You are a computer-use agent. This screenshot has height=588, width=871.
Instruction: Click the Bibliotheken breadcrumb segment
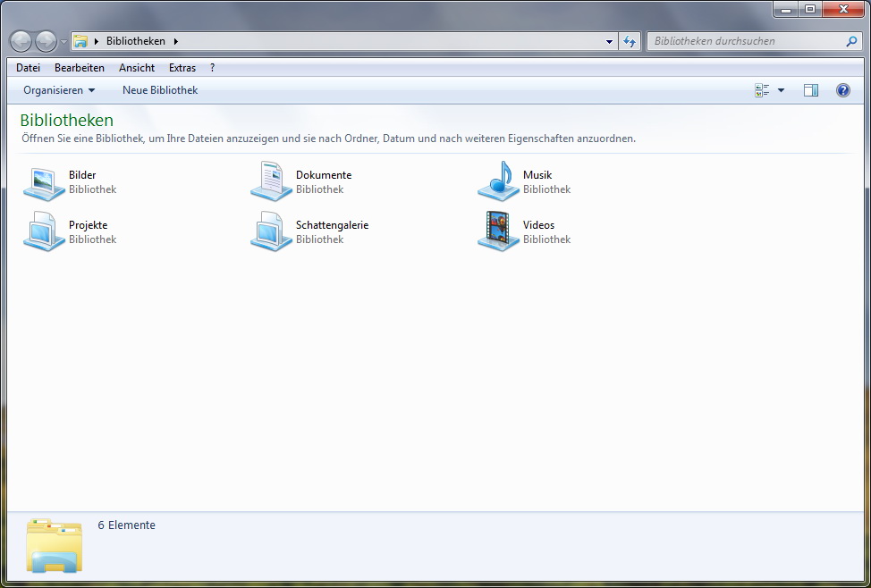tap(136, 41)
